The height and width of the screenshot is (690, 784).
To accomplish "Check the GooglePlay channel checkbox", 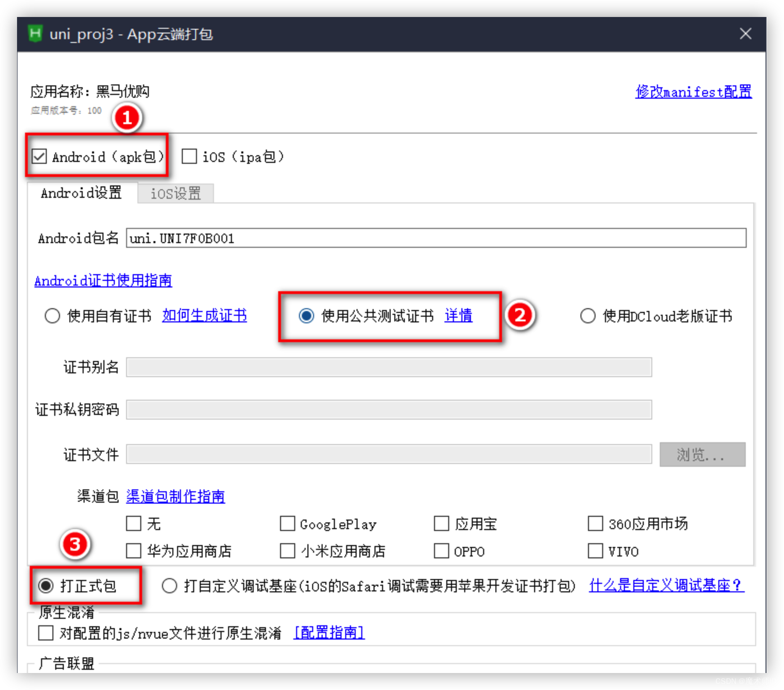I will [288, 523].
